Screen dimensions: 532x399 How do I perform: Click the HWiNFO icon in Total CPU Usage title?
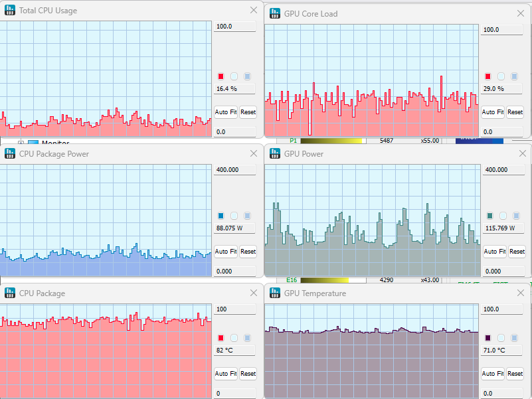(x=10, y=10)
